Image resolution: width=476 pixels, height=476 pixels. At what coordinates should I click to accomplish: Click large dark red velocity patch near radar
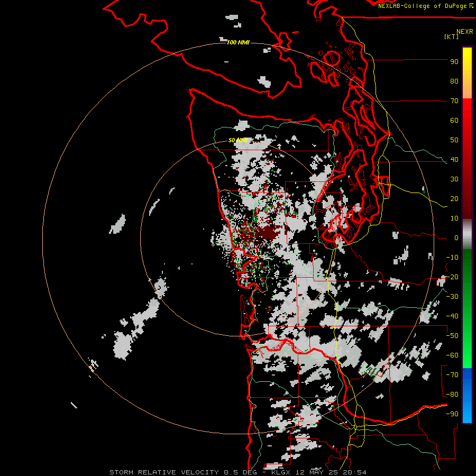268,233
